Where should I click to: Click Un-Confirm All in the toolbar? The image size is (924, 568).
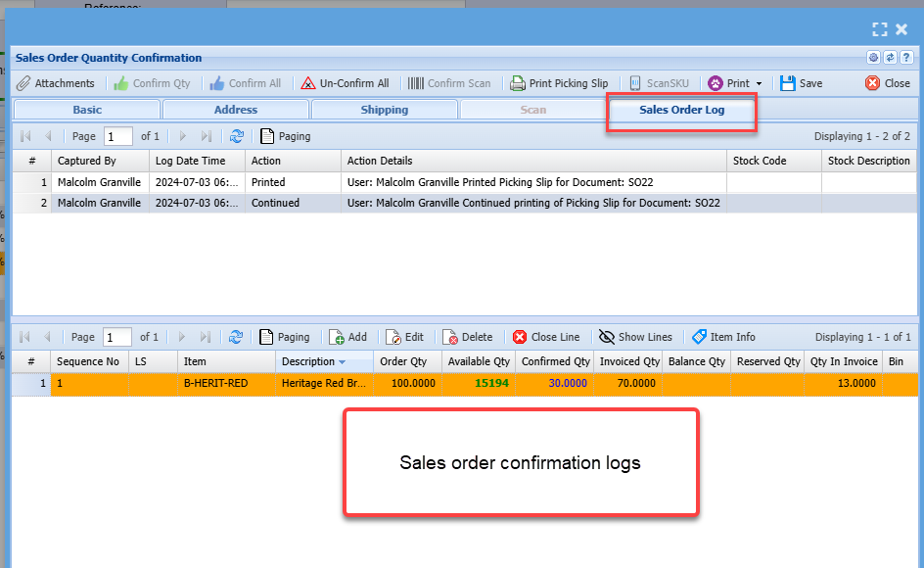tap(345, 83)
